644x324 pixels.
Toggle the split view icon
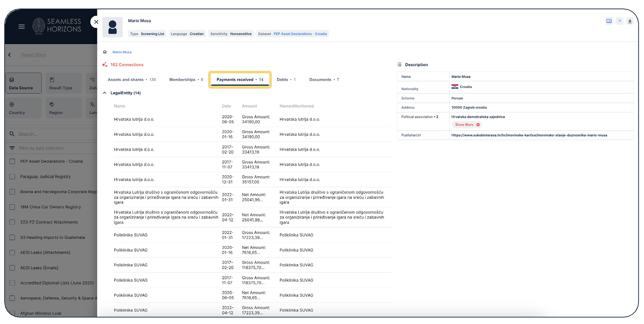coord(609,21)
